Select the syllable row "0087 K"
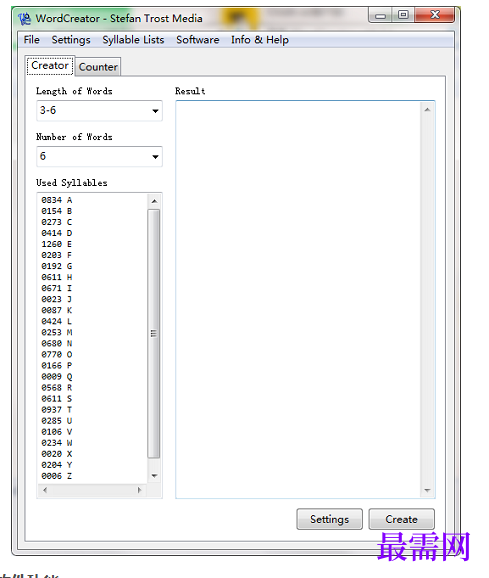The width and height of the screenshot is (489, 578). 57,310
